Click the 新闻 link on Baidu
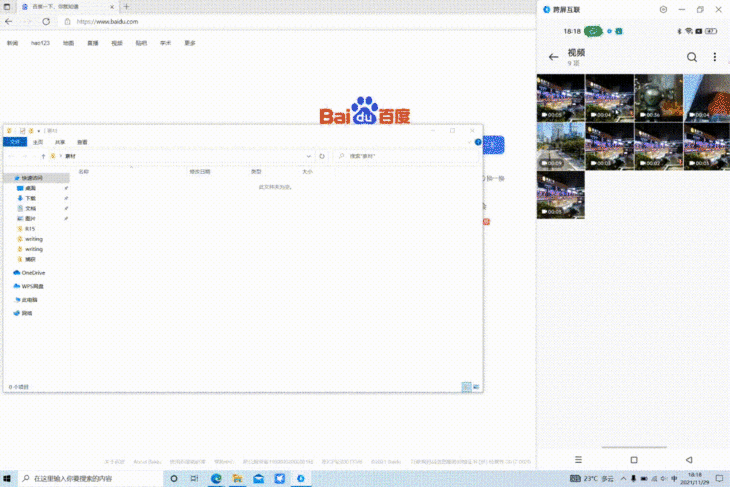 pyautogui.click(x=13, y=43)
